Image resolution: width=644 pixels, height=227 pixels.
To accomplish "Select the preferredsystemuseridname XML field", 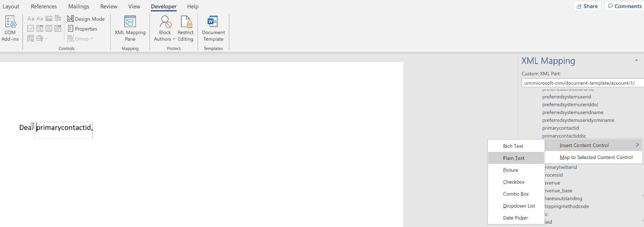I will pyautogui.click(x=573, y=112).
